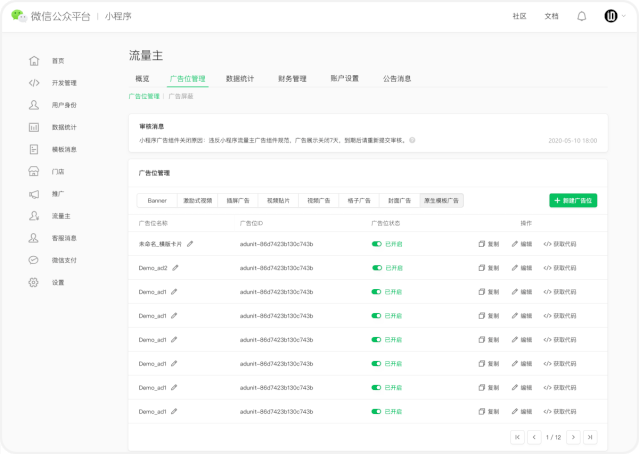Open the 模板消息 document icon

(x=34, y=149)
